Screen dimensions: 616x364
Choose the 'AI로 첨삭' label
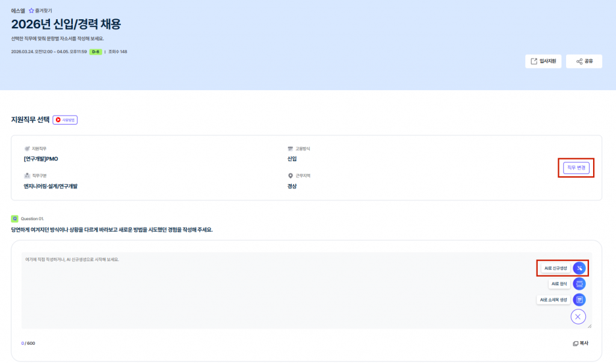(x=559, y=283)
